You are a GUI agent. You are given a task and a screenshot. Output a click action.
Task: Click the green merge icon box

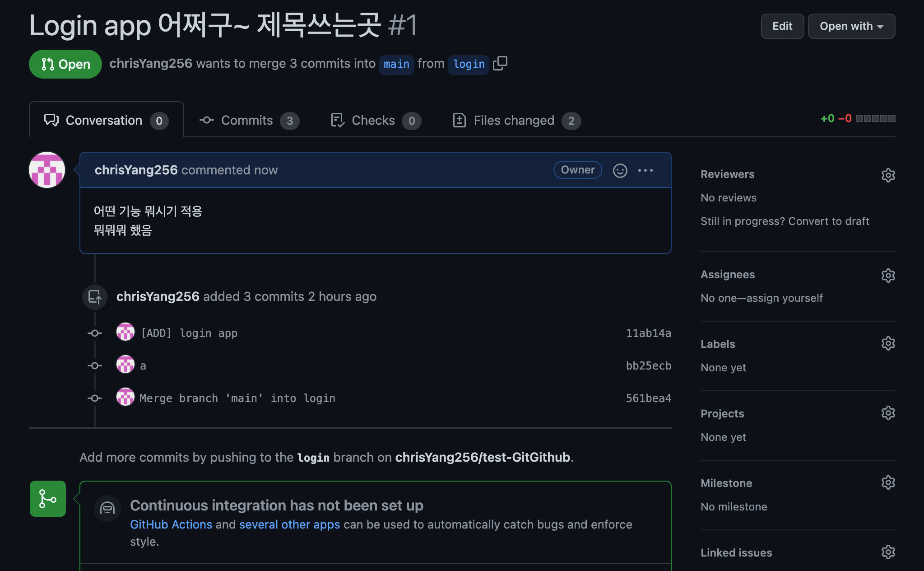48,499
